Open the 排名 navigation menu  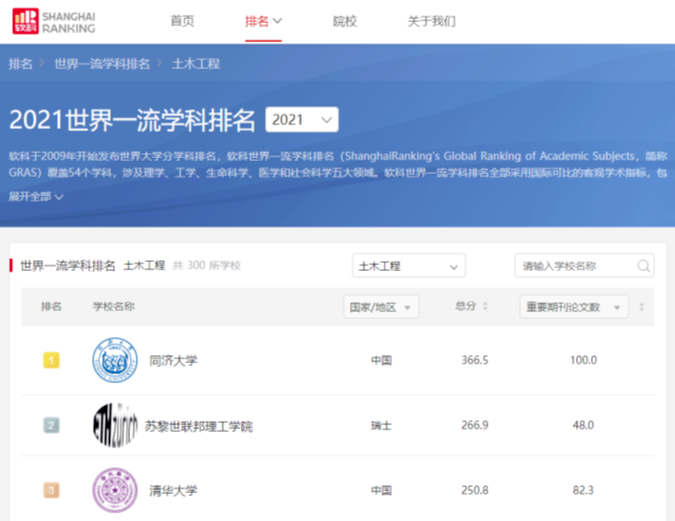(264, 21)
